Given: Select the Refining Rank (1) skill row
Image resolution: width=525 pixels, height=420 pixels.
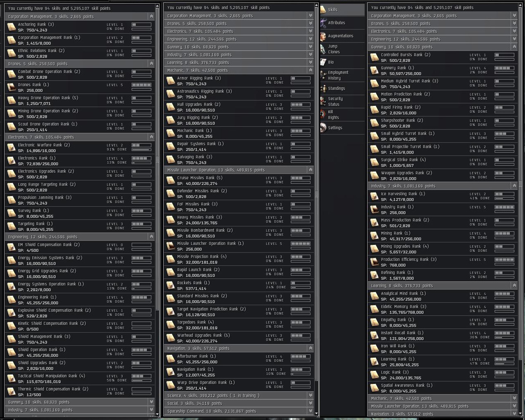Looking at the screenshot, I should [443, 275].
